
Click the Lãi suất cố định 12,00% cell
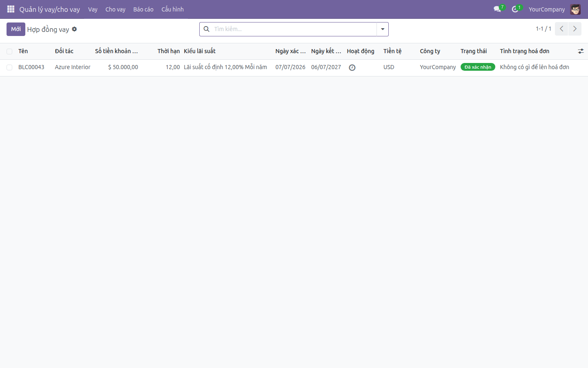coord(225,67)
